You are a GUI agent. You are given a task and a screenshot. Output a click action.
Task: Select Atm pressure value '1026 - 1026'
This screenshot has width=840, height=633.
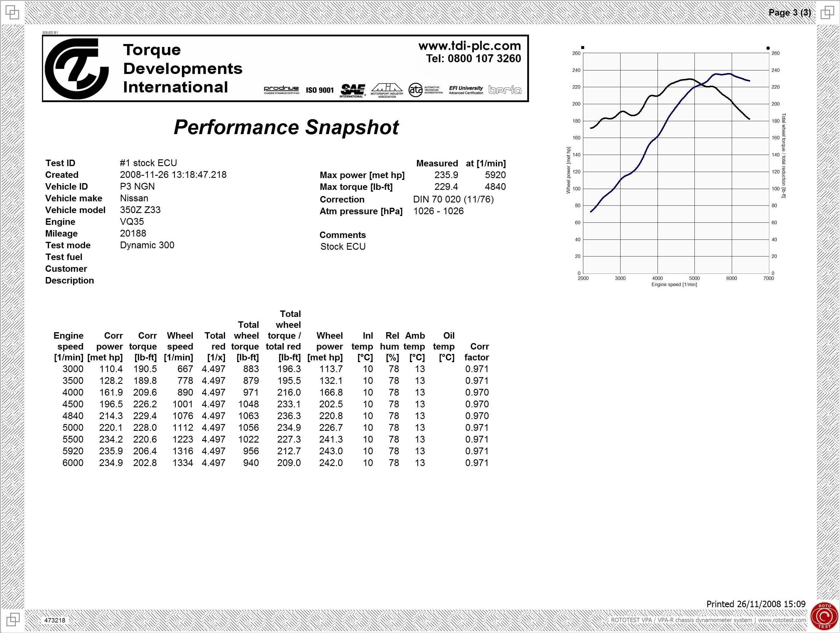point(438,211)
